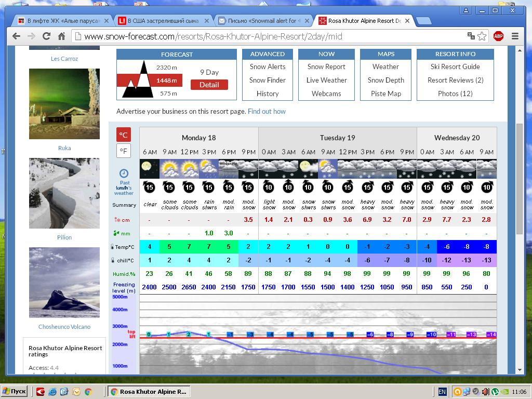Open the browser home page icon
This screenshot has width=532, height=399.
tap(61, 36)
